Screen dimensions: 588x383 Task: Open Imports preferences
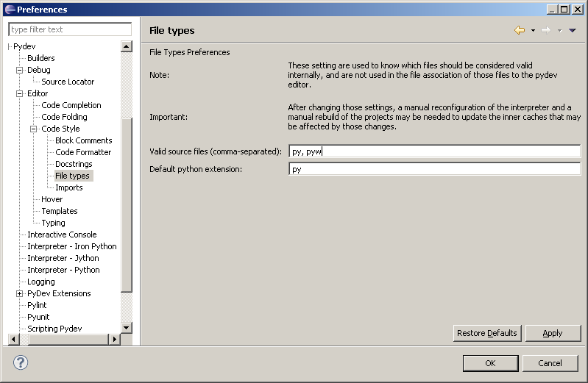69,187
